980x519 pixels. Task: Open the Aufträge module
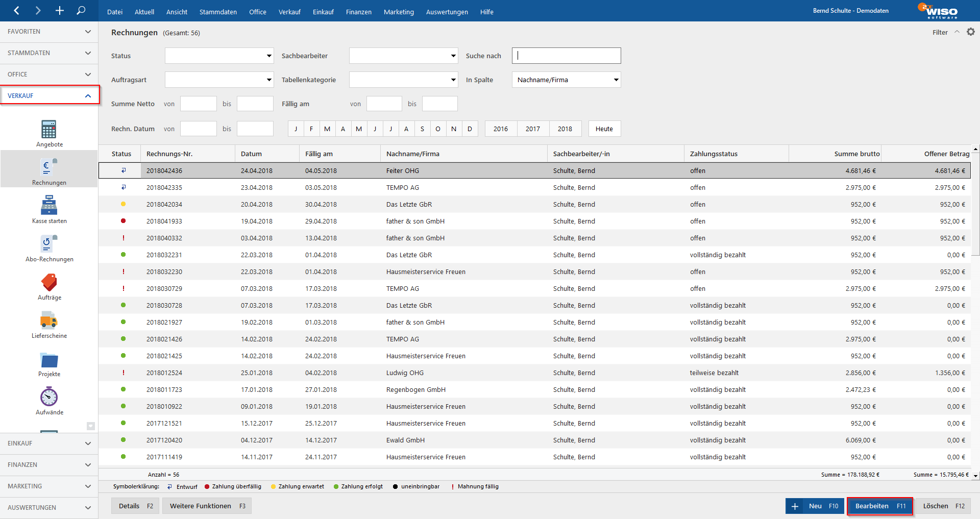(49, 283)
